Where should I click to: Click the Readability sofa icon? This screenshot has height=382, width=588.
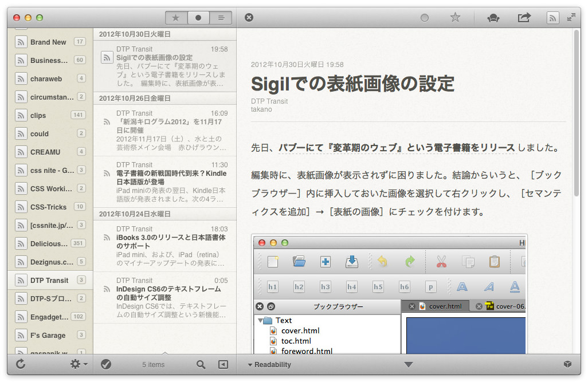tap(493, 18)
